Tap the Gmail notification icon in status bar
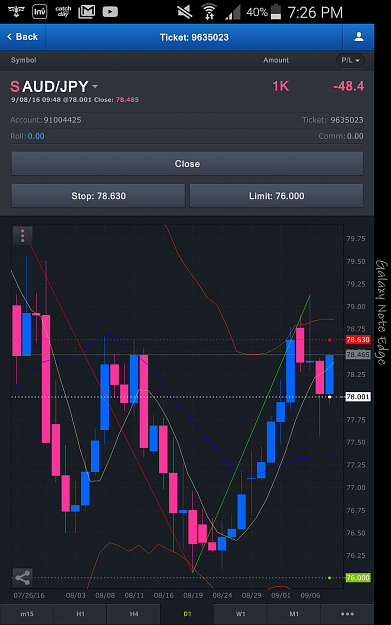 click(86, 12)
